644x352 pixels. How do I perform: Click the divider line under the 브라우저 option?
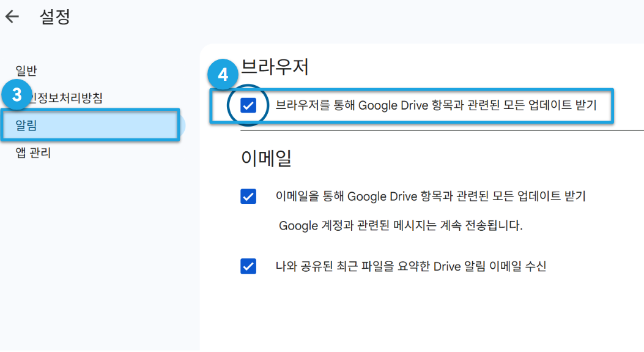pyautogui.click(x=442, y=130)
